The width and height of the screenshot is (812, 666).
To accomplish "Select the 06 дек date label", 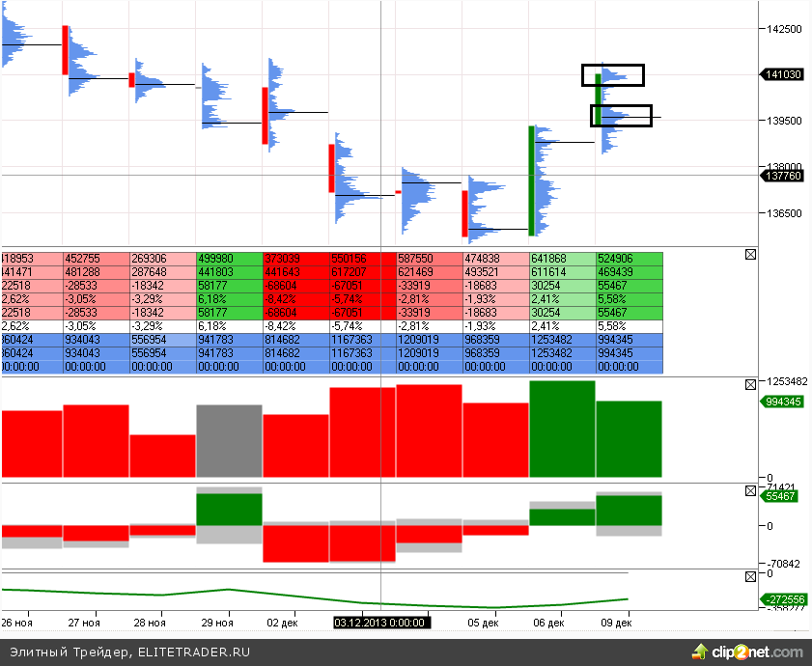I will click(x=549, y=623).
